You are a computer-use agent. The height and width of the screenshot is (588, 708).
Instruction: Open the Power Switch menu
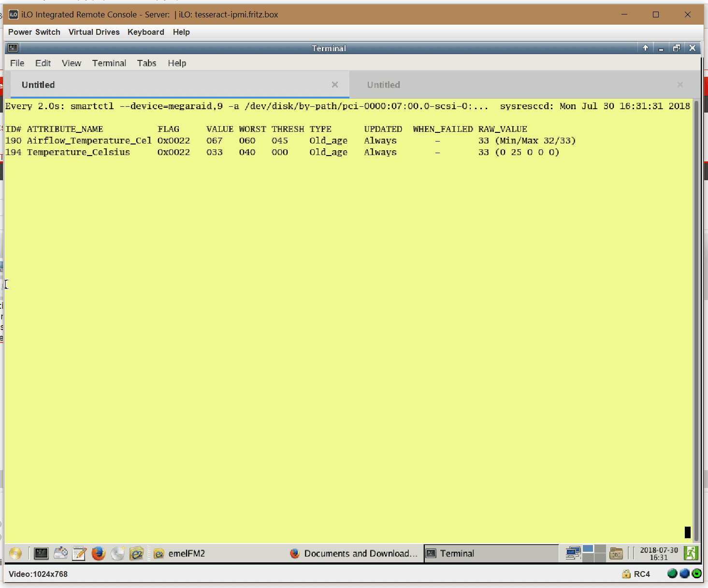[34, 32]
